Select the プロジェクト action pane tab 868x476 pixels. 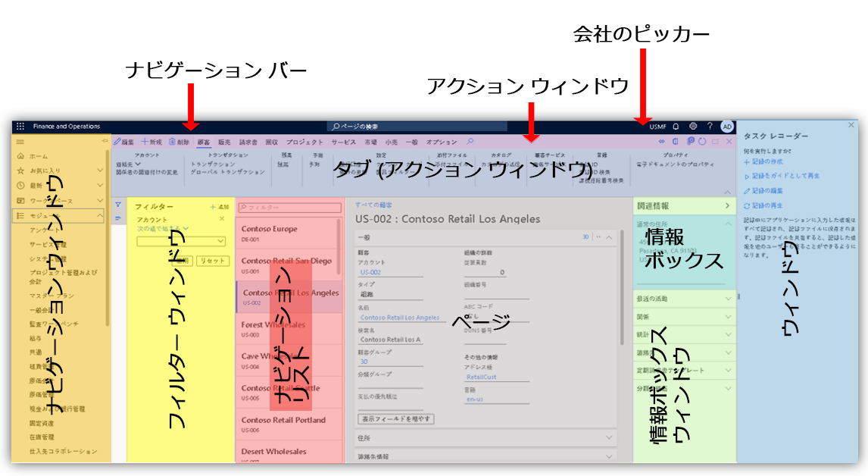pyautogui.click(x=304, y=142)
